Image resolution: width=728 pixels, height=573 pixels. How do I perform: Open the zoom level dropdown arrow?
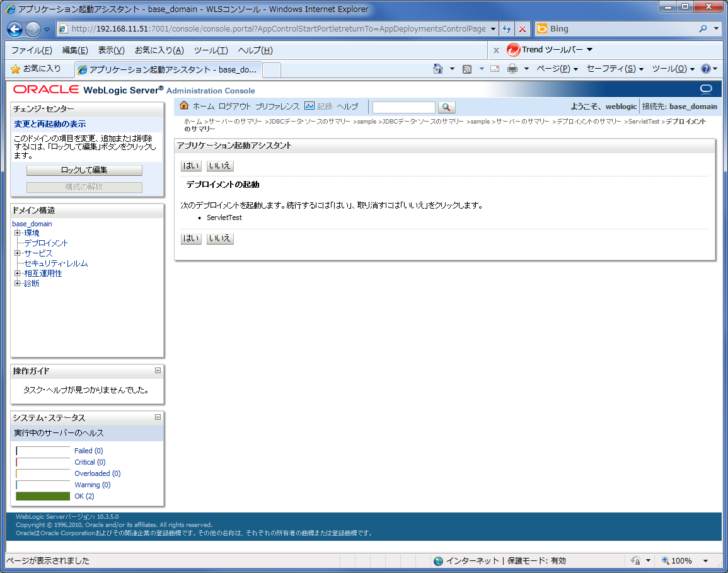coord(705,561)
